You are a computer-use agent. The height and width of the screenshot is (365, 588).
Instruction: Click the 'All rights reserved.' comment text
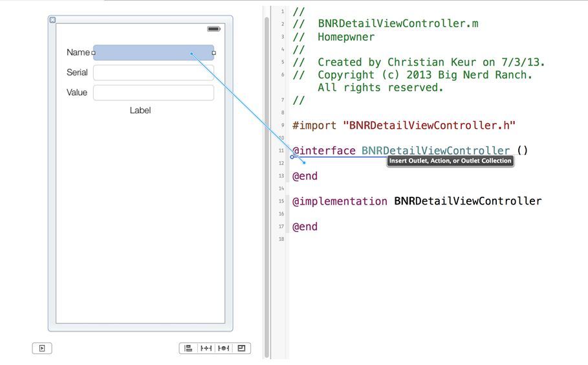click(380, 87)
